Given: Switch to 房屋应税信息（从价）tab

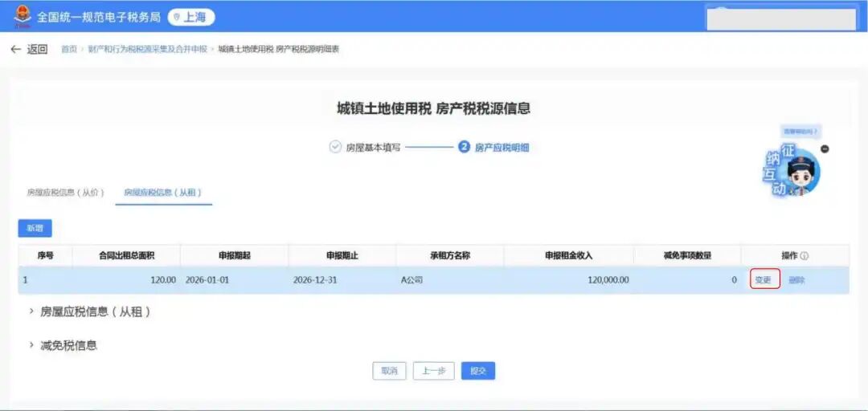Looking at the screenshot, I should (x=65, y=193).
